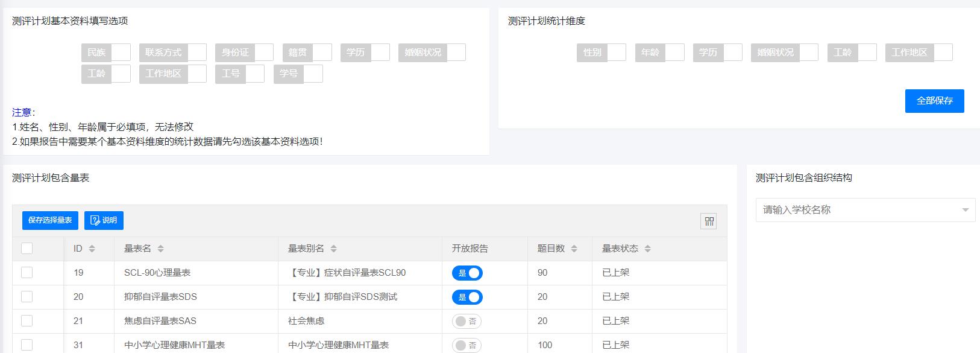The image size is (980, 353).
Task: Click the 题目数 value 90
Action: (x=542, y=273)
